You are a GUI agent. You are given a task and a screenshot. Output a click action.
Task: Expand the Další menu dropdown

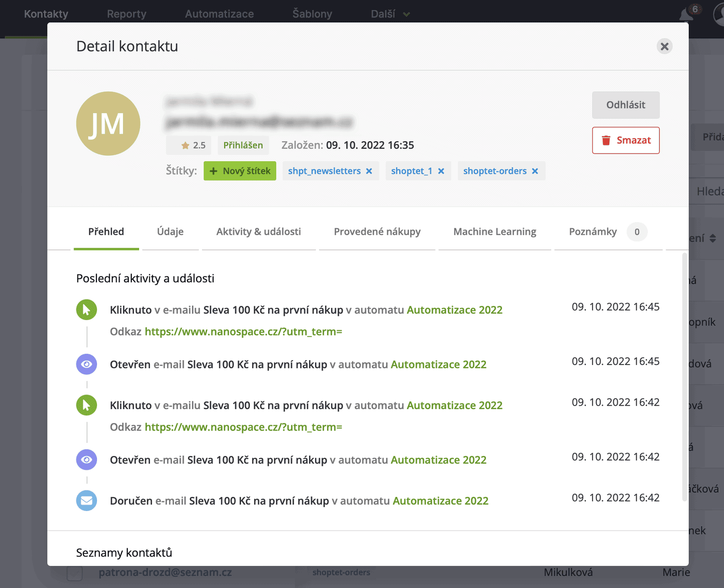(390, 14)
